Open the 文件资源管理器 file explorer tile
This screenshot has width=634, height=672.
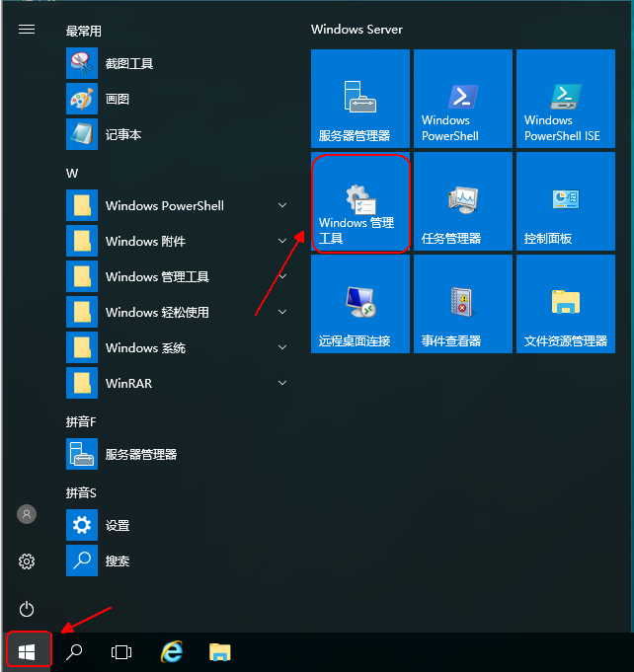coord(566,304)
